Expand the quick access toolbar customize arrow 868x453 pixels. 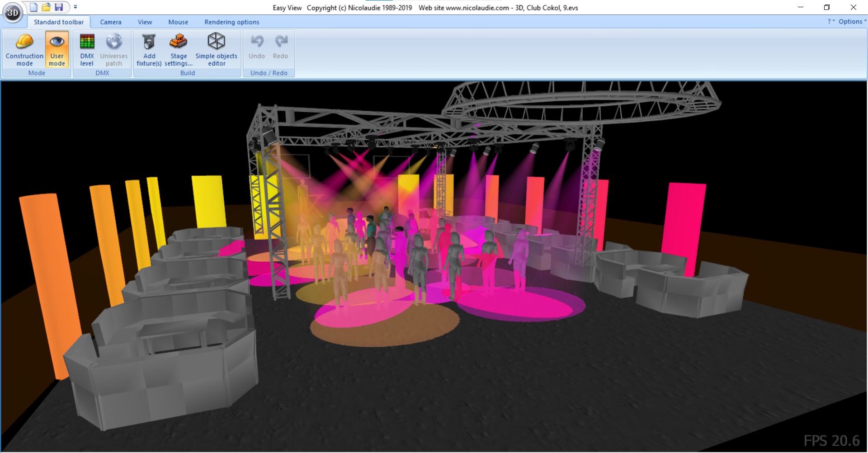coord(75,7)
